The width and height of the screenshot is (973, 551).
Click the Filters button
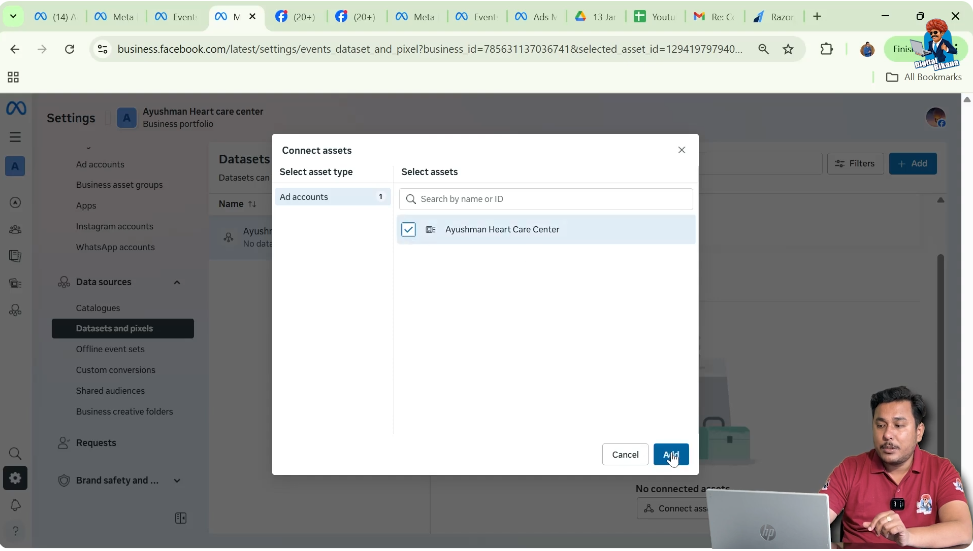point(855,164)
